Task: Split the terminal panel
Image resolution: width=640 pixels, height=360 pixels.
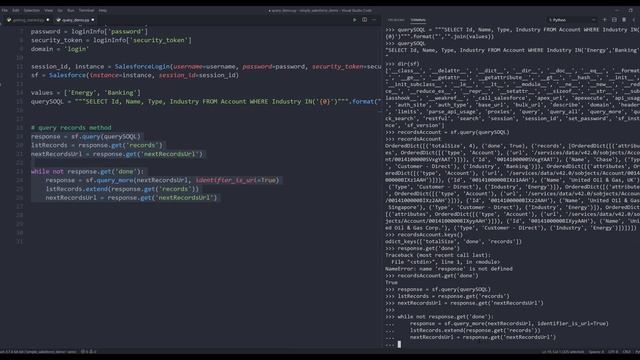Action: point(614,20)
